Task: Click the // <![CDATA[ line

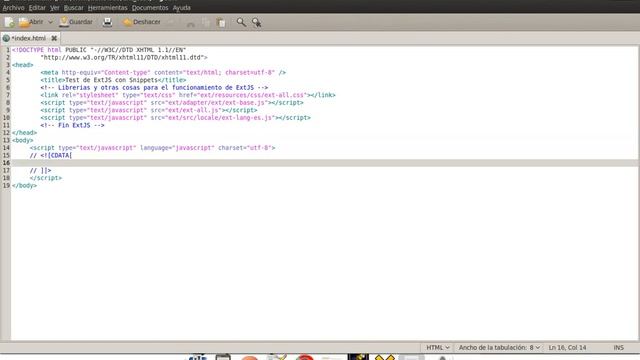Action: (51, 156)
